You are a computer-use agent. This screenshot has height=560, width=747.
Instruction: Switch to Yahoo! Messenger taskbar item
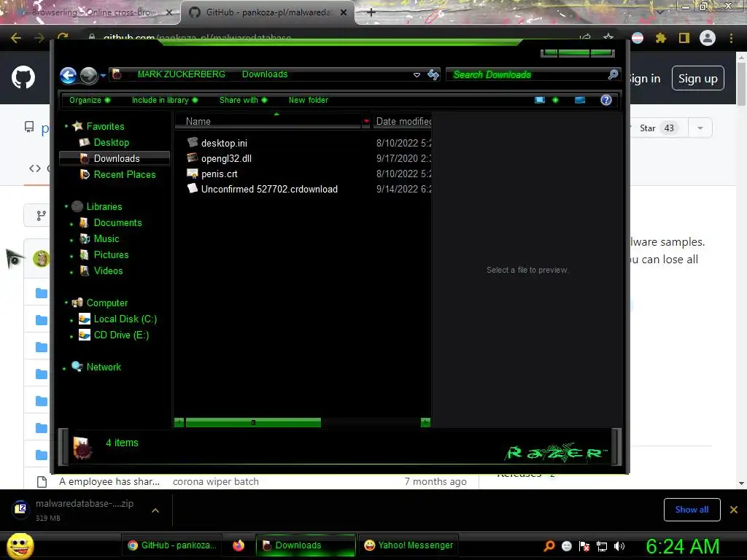[x=409, y=545]
